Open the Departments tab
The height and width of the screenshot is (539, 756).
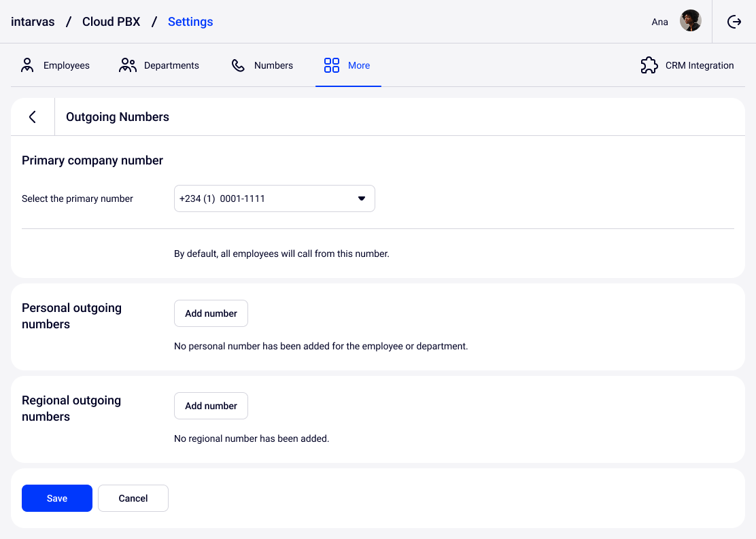[171, 66]
